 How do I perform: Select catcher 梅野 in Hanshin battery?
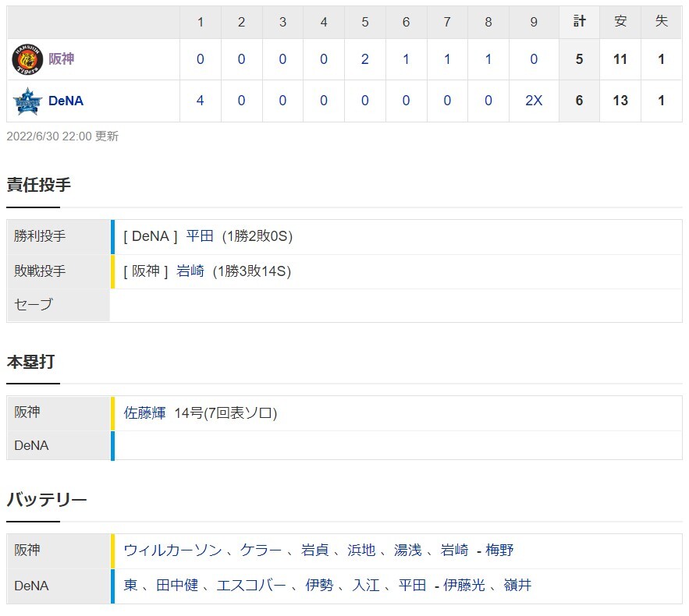tap(499, 550)
